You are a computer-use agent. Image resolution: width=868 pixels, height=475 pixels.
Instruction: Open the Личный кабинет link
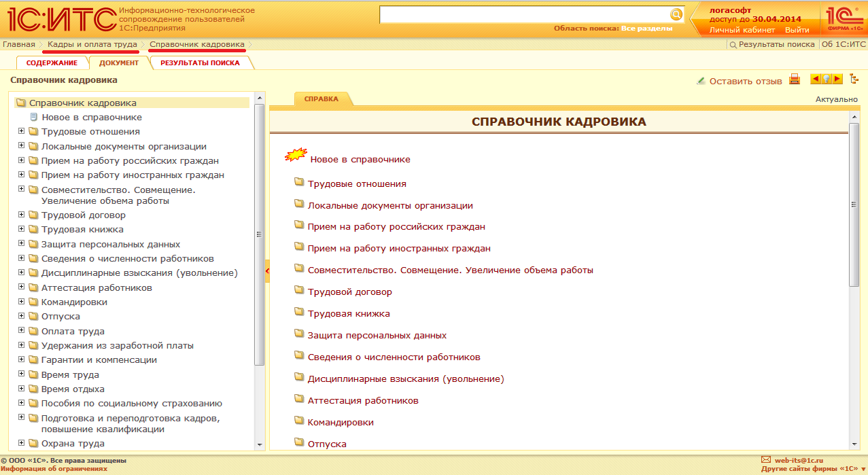click(742, 30)
